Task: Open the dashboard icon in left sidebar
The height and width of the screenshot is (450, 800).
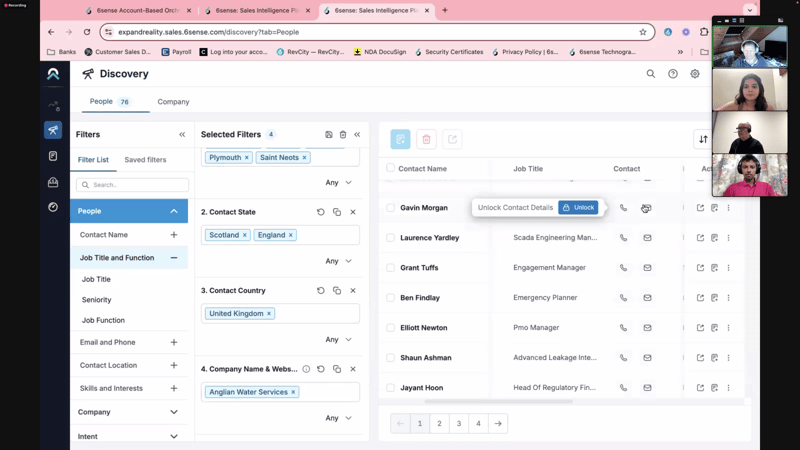Action: click(x=53, y=207)
